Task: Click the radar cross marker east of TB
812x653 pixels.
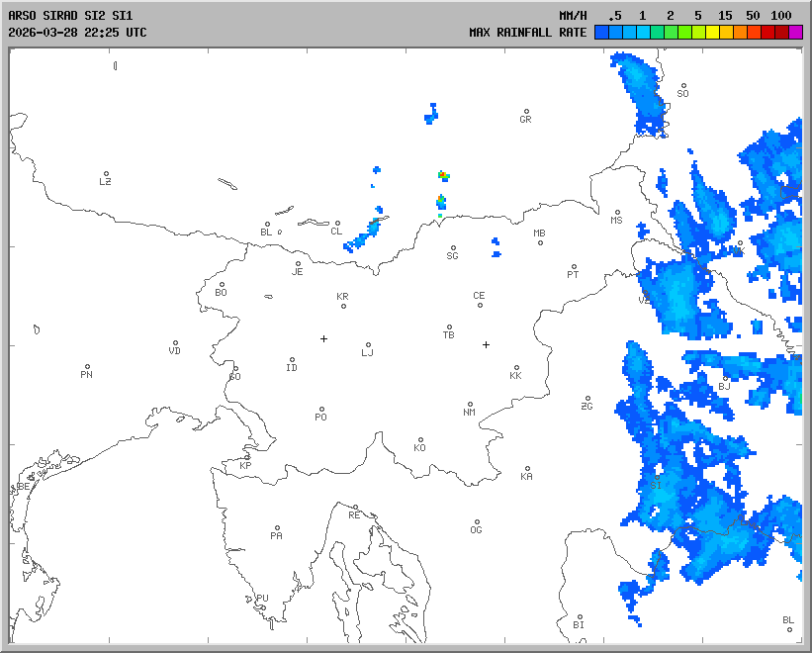Action: [486, 344]
